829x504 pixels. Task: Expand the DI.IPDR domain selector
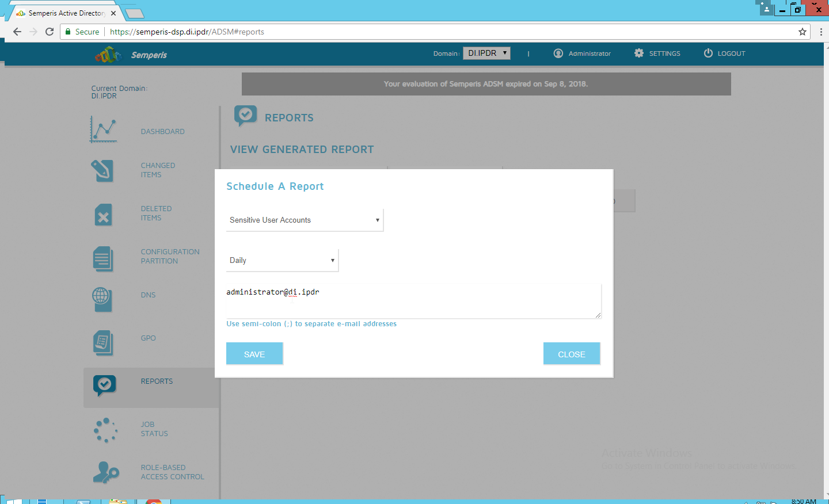point(486,54)
